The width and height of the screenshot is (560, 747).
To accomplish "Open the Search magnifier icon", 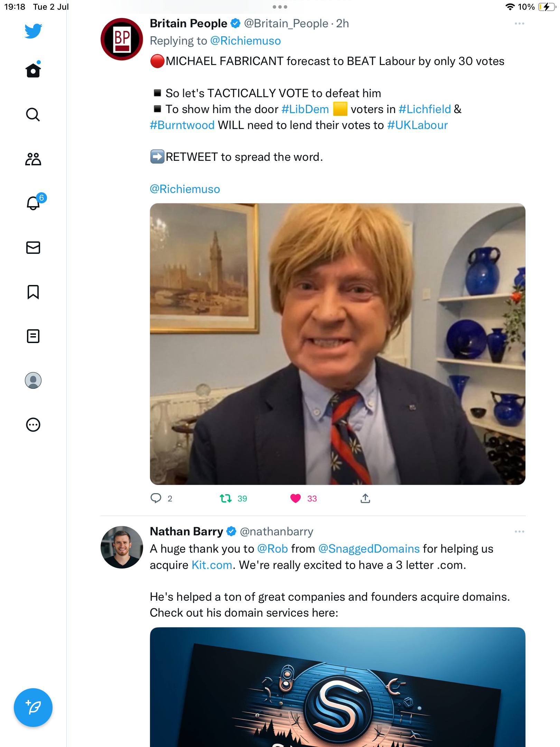I will click(x=33, y=115).
